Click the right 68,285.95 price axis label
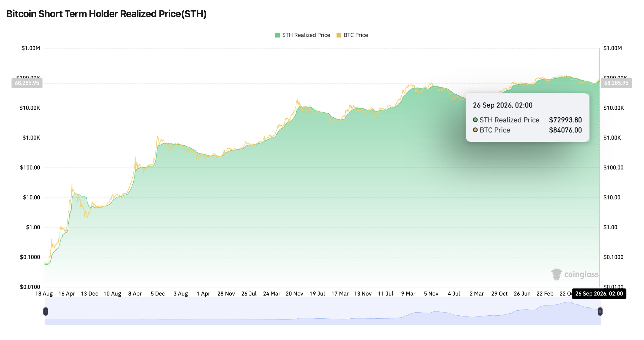 tap(616, 83)
